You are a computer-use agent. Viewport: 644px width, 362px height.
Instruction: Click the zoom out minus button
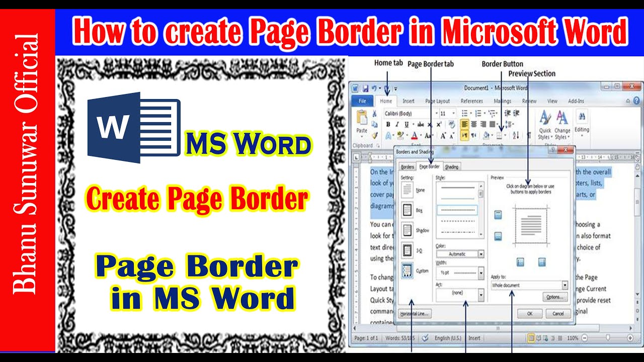586,338
